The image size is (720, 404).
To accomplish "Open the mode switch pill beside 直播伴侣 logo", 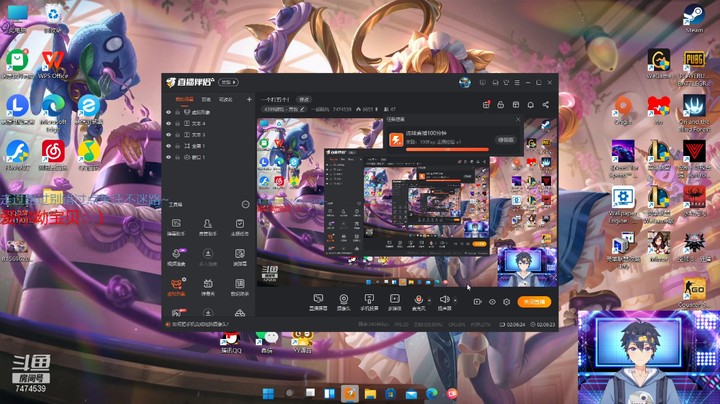I will click(228, 82).
